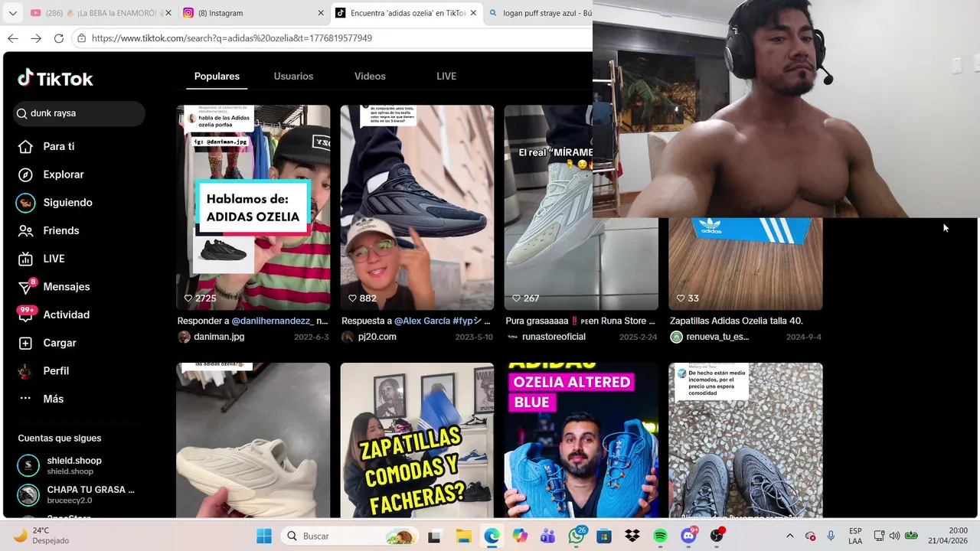Open black Ozelia shoe video with 882 likes
The width and height of the screenshot is (980, 551).
[x=417, y=207]
